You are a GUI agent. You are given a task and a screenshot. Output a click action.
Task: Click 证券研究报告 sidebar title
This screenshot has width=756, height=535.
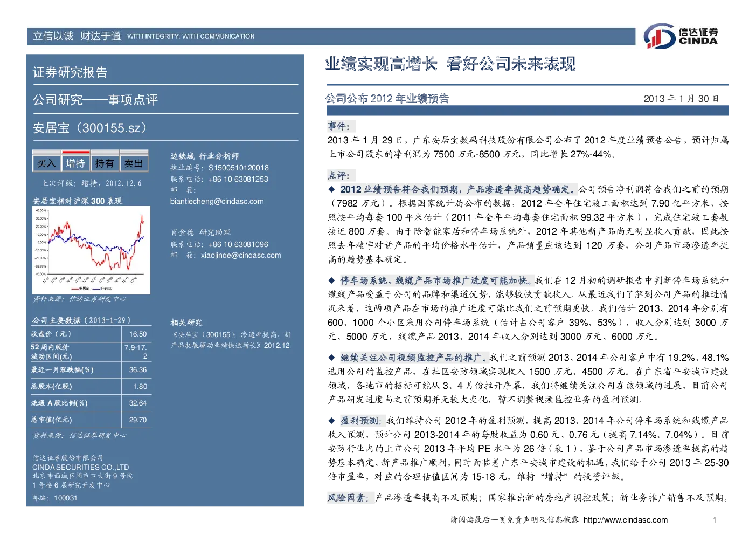pos(70,72)
